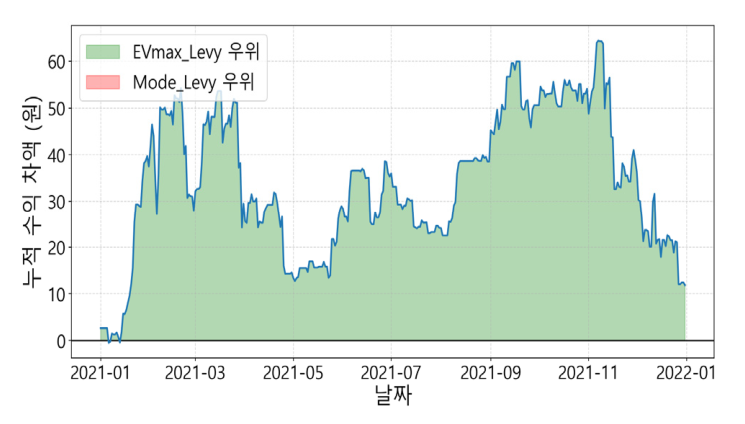Click the 2021-05 x-axis tick label

coord(294,372)
